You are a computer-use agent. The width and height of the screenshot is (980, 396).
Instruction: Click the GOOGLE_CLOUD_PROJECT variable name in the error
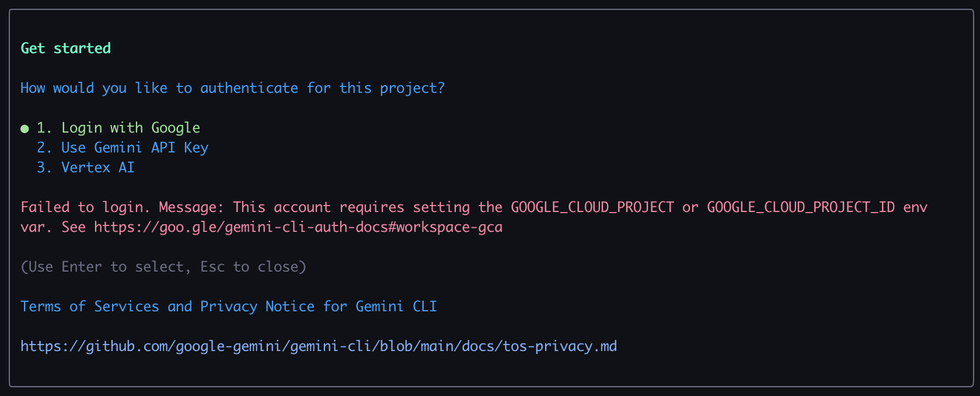592,207
